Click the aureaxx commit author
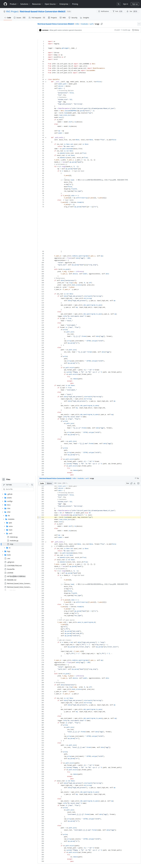141x868 pixels. point(45,30)
